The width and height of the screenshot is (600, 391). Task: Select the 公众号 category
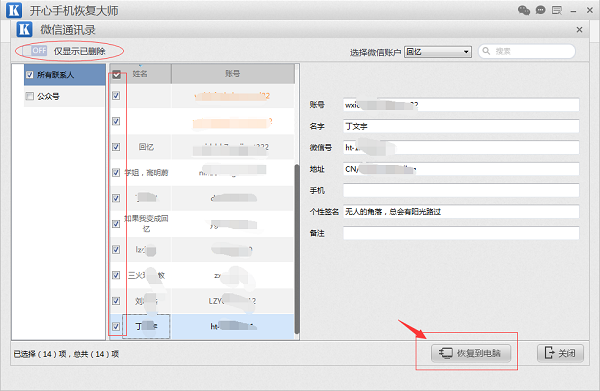[65, 96]
